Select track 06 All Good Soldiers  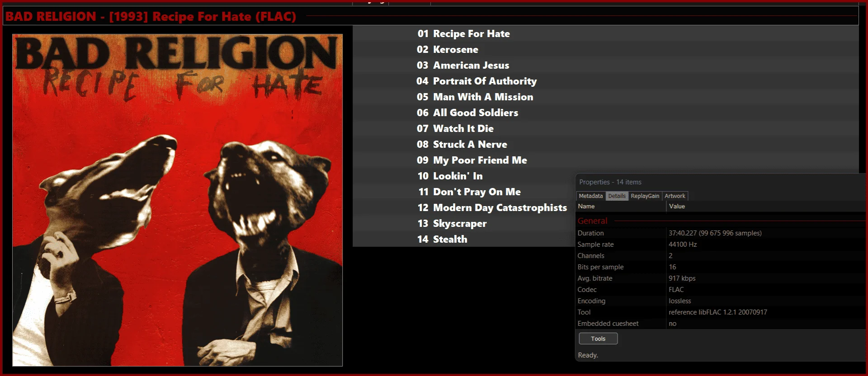[x=605, y=113]
